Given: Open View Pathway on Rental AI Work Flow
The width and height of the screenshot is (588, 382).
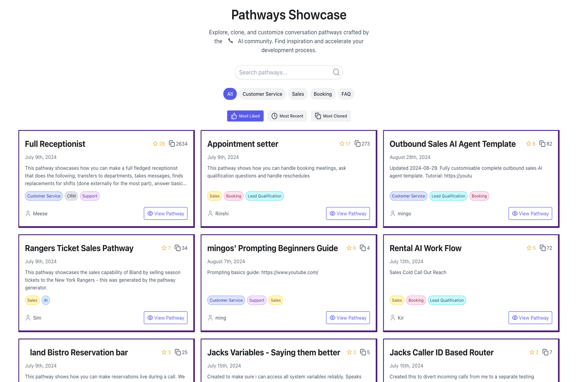Looking at the screenshot, I should [x=530, y=318].
